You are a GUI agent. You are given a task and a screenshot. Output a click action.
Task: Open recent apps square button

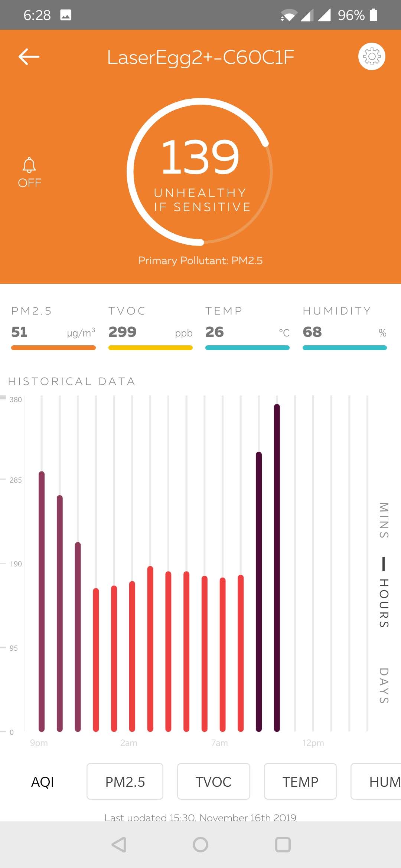point(283,845)
